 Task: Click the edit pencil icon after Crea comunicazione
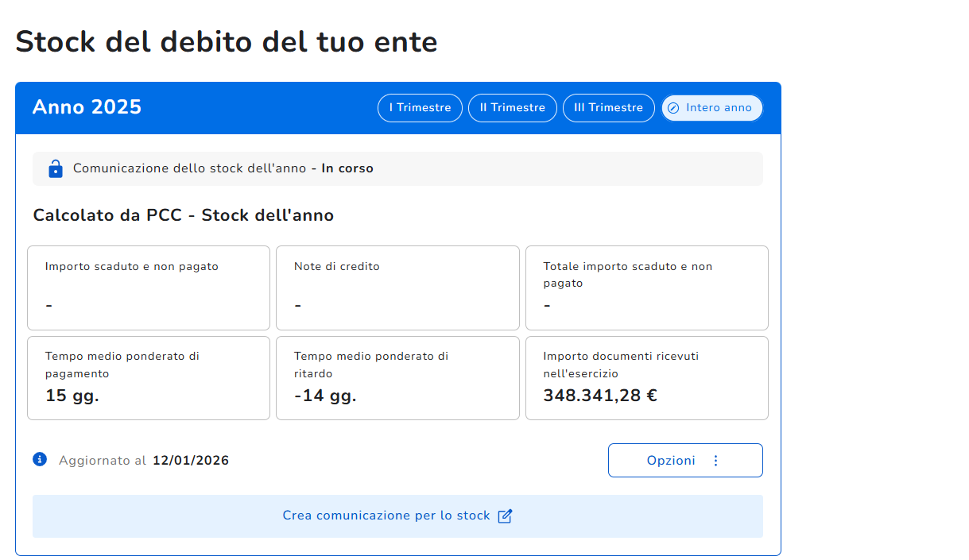[505, 516]
